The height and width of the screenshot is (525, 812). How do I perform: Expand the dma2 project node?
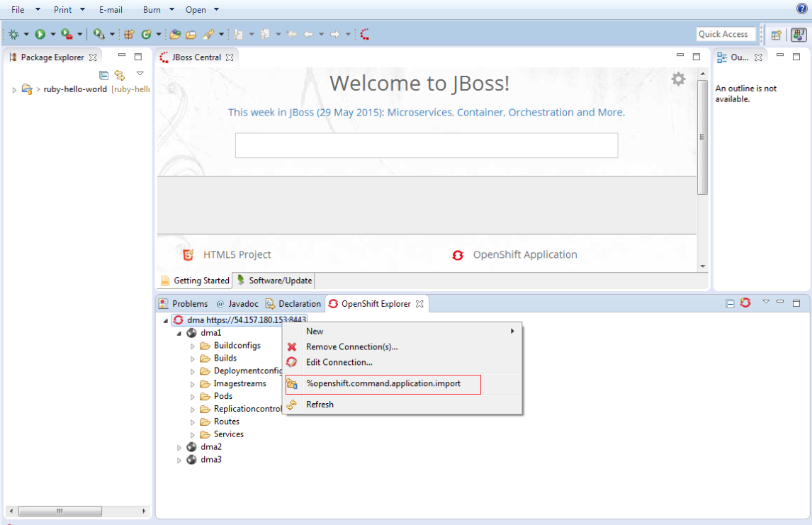179,447
